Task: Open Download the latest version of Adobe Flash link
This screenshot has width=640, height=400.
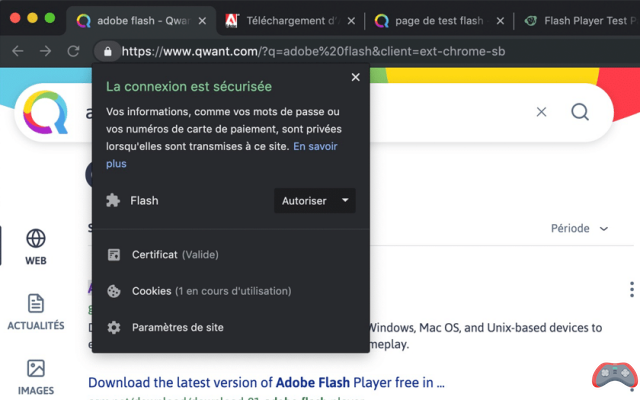Action: tap(266, 382)
